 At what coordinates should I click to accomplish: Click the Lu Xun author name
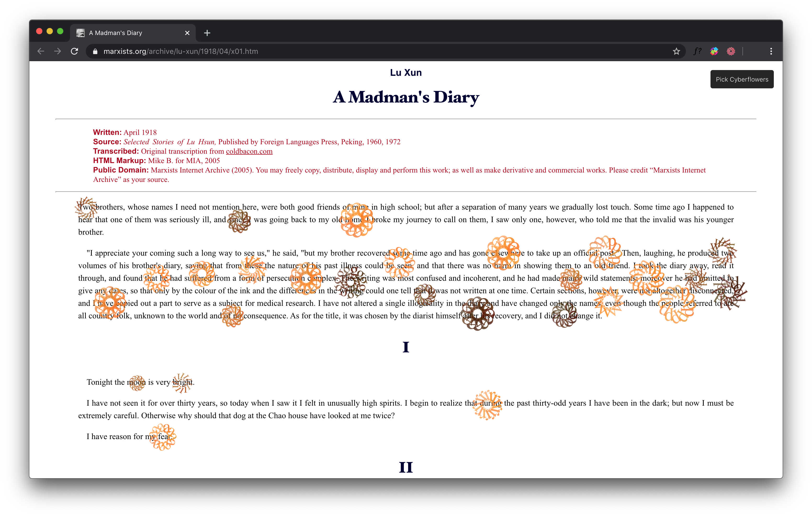tap(406, 72)
